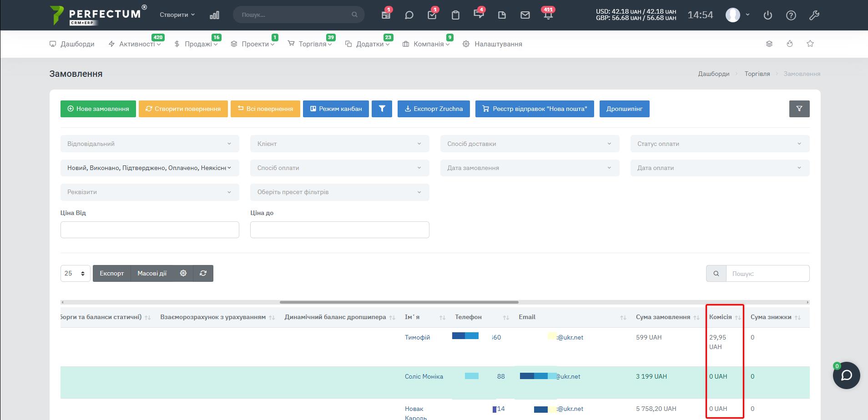Open the notifications bell icon
The image size is (868, 420).
pos(548,15)
